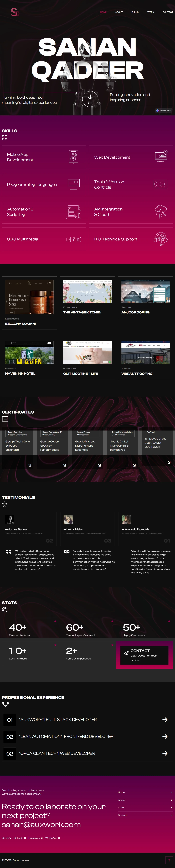Click the star icon under TESTIMONIALS
175x868 pixels.
click(x=5, y=504)
